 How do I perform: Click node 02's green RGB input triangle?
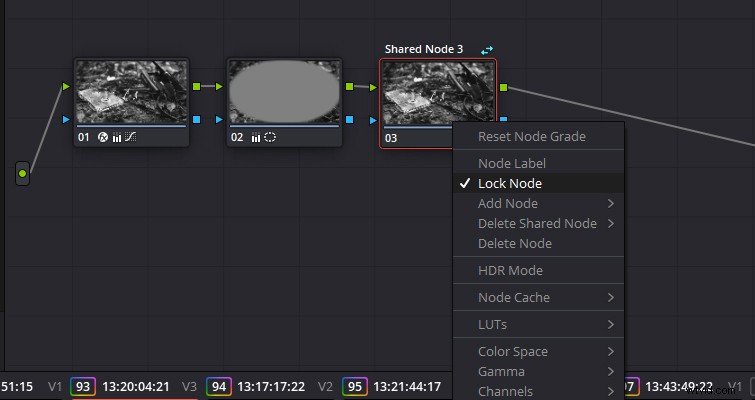click(219, 87)
